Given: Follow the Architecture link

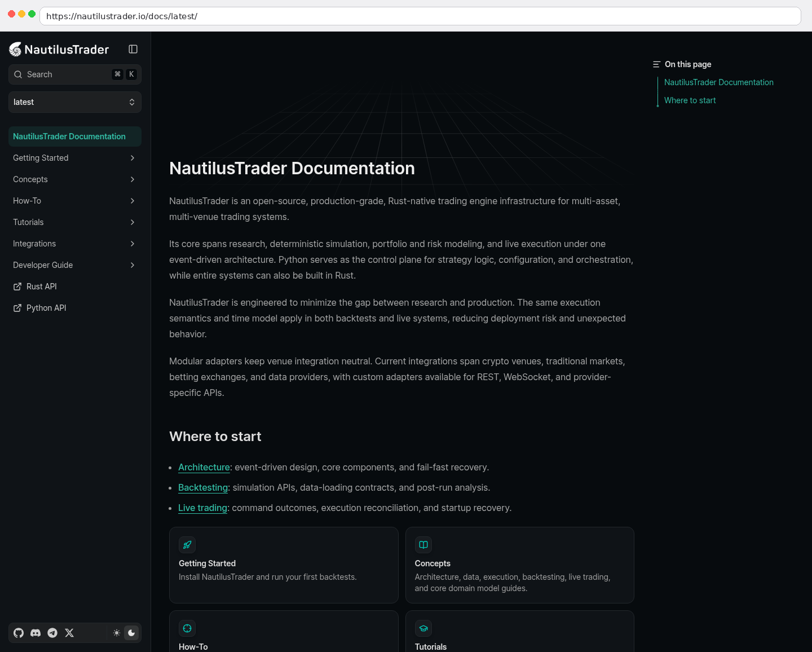Looking at the screenshot, I should [x=204, y=468].
